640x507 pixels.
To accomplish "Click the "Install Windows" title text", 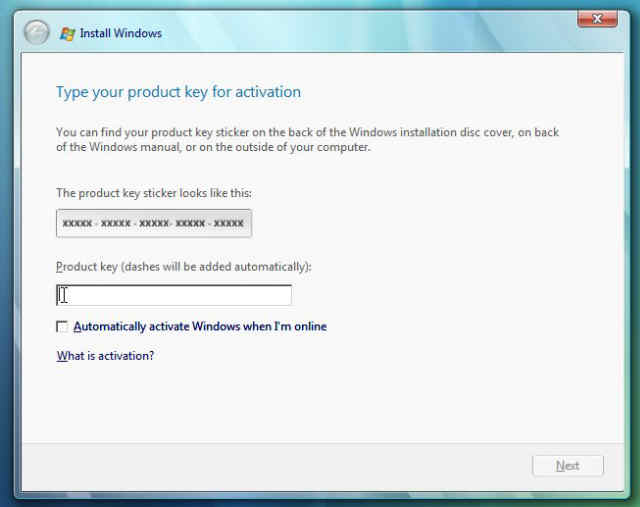I will (x=121, y=33).
